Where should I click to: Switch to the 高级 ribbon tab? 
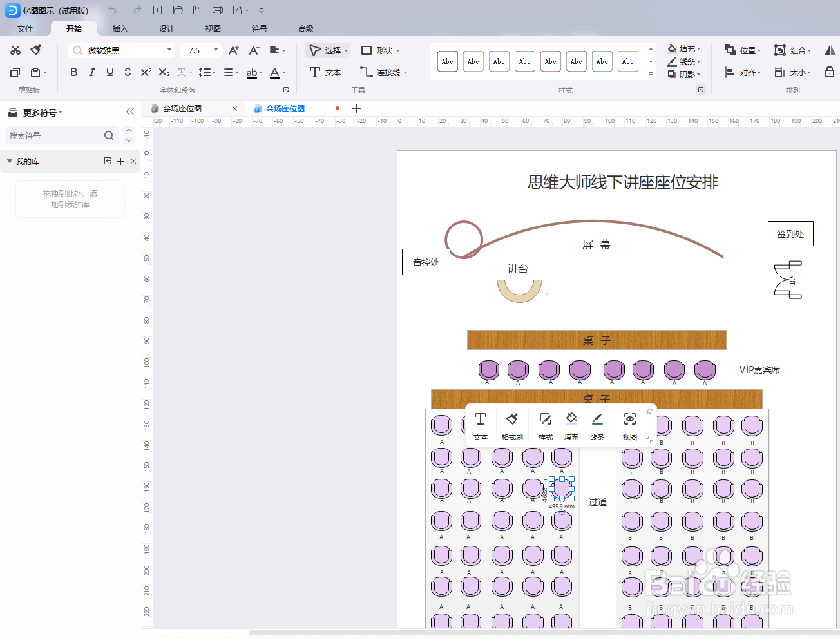pos(306,28)
